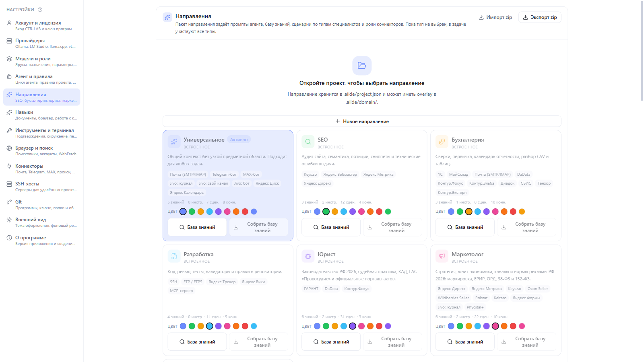Image resolution: width=644 pixels, height=362 pixels.
Task: Click the Активно badge on Универсальное card
Action: [x=239, y=140]
